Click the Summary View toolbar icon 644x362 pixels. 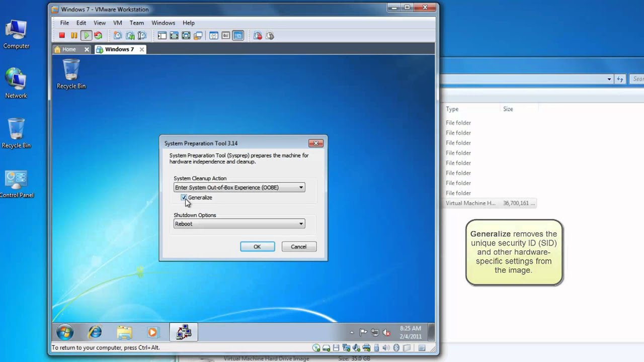214,36
